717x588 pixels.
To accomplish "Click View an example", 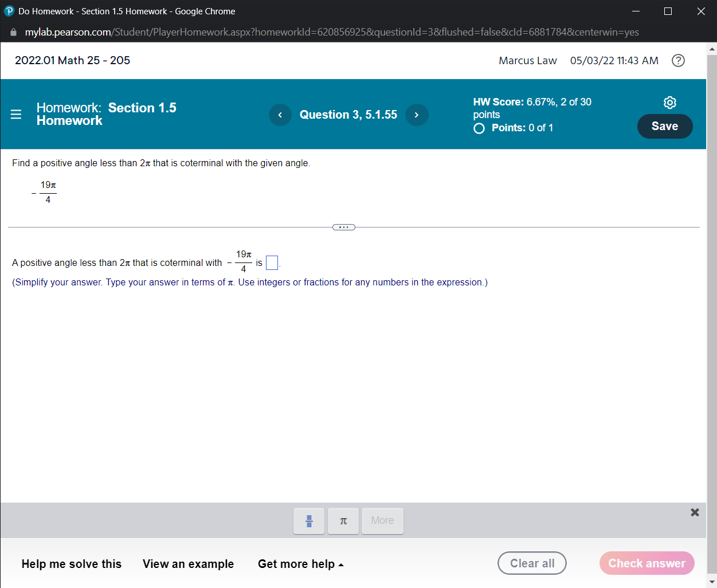I will pos(188,564).
